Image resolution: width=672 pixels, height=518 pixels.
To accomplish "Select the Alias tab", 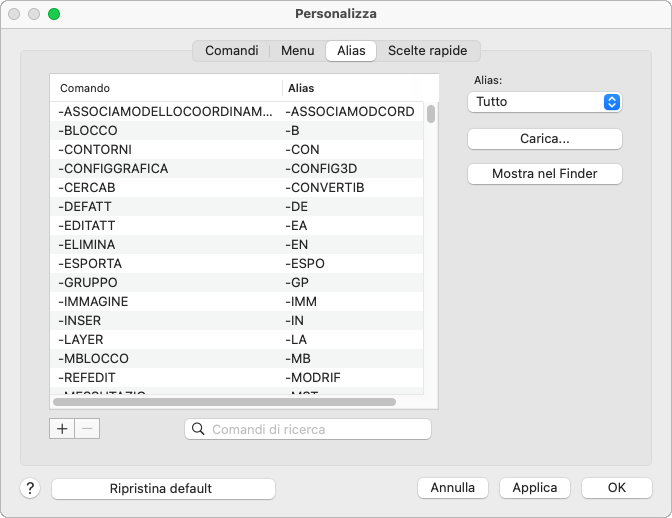I will [351, 50].
